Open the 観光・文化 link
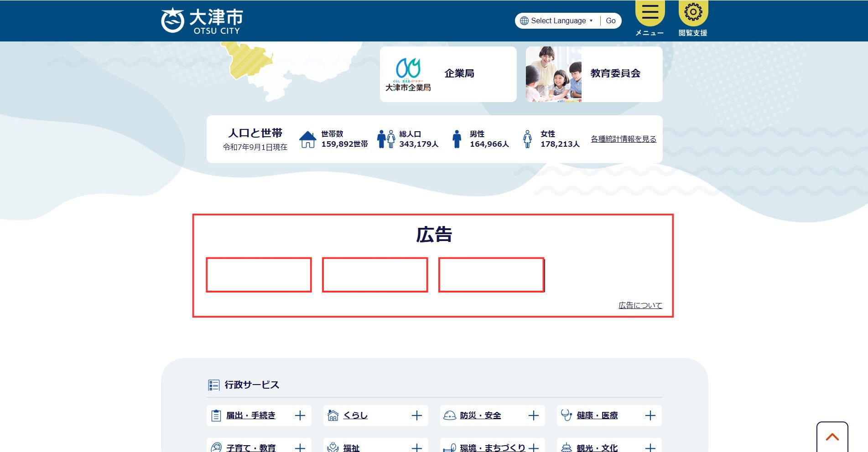Screen dimensions: 868x452 597,447
